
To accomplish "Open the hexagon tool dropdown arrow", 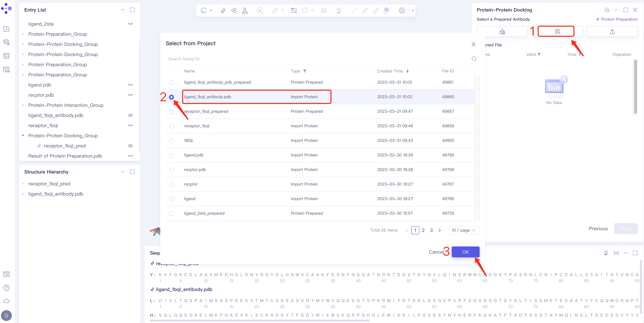I will (x=211, y=10).
